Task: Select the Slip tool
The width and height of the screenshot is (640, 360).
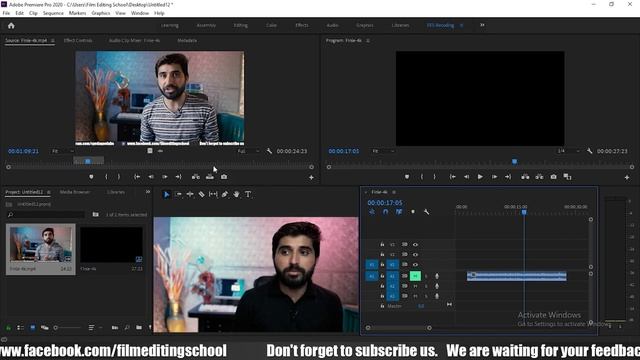Action: (x=213, y=195)
